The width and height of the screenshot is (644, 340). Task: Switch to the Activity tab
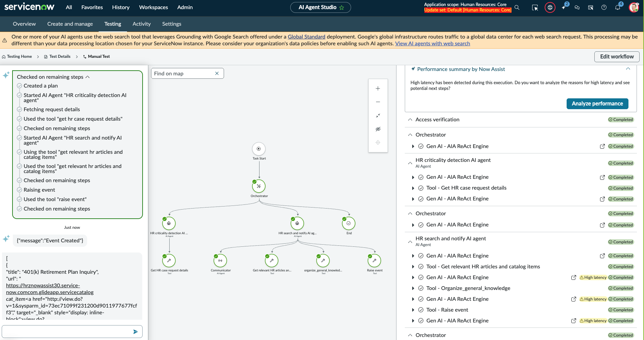(142, 24)
